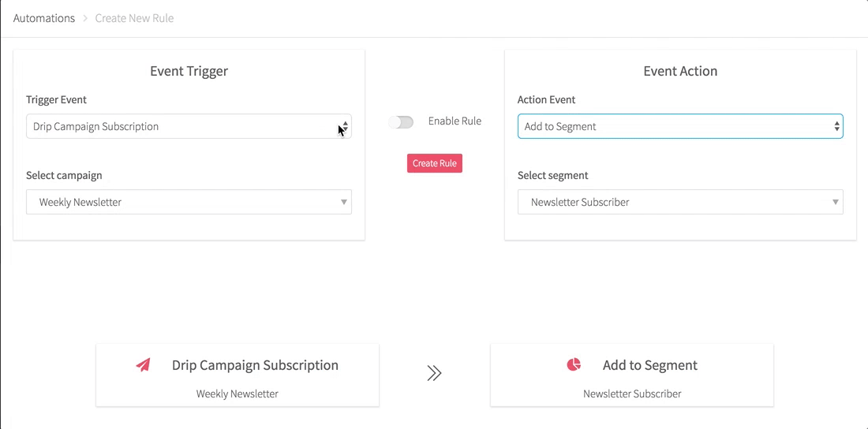
Task: Click the up-down arrows on Action Event select
Action: coord(836,126)
